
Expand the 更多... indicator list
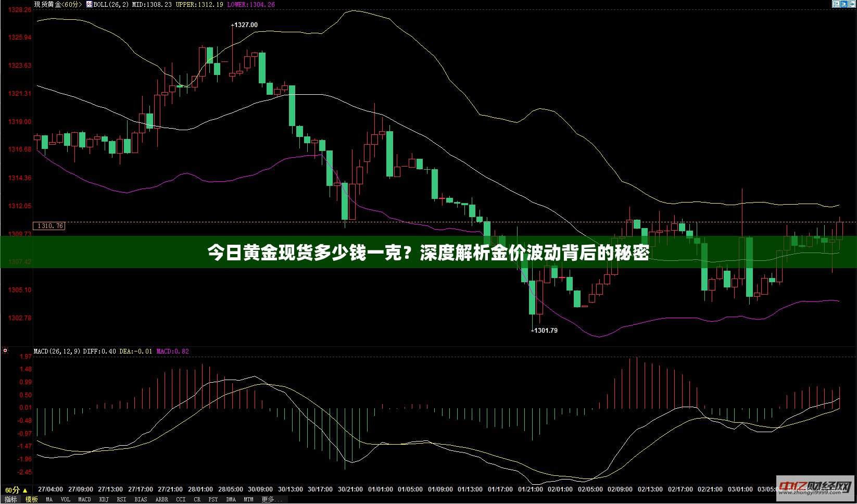pos(268,499)
